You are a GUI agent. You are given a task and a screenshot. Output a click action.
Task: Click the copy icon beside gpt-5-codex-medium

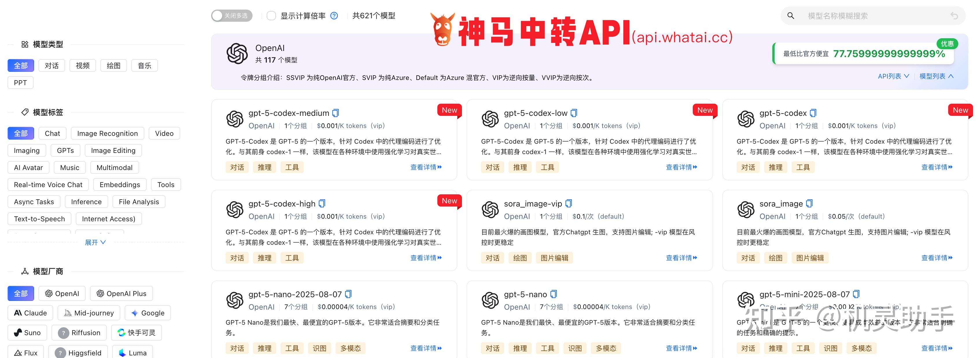point(335,113)
